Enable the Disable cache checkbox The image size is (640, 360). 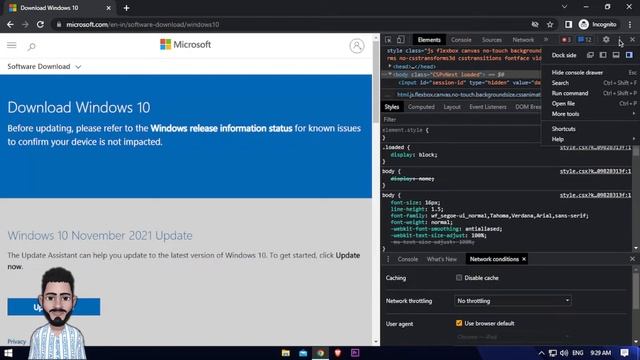pos(459,278)
